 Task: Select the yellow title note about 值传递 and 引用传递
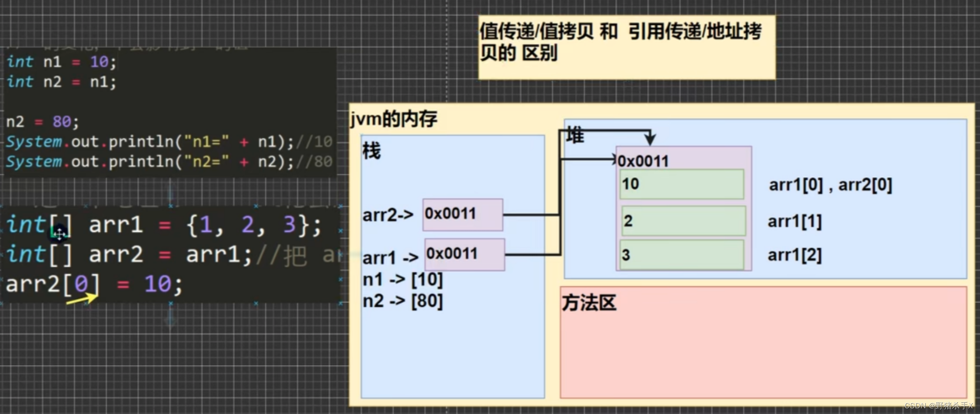click(627, 47)
